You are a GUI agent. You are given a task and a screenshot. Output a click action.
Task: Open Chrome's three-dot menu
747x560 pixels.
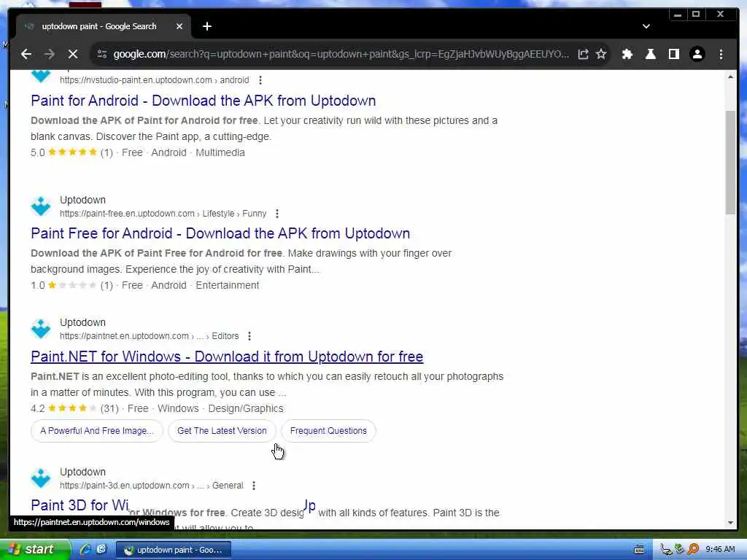(721, 54)
